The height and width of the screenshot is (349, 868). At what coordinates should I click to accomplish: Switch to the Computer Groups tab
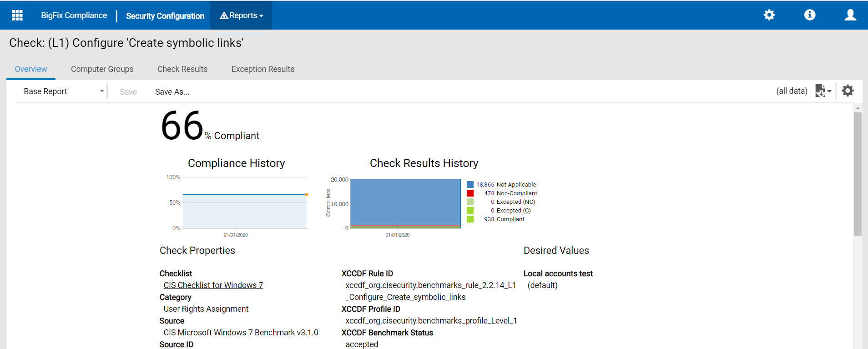(102, 69)
